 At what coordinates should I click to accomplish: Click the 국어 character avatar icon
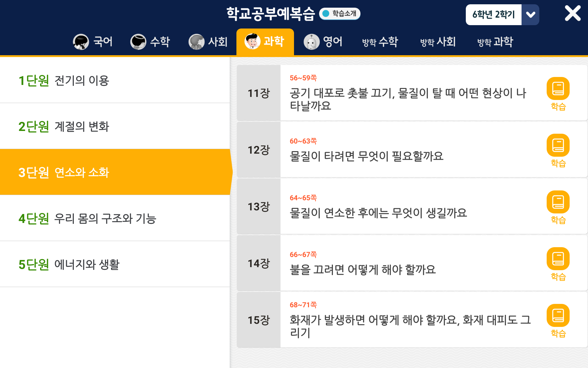pos(81,42)
